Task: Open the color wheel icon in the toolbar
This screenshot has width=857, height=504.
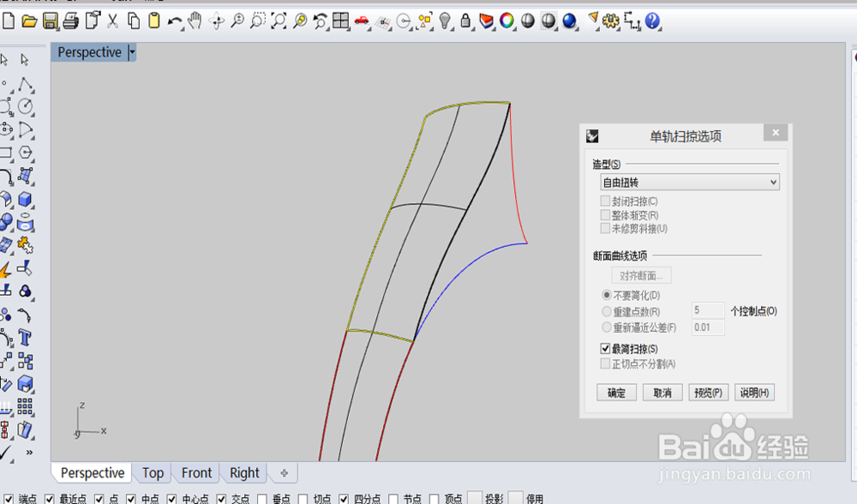Action: point(507,21)
